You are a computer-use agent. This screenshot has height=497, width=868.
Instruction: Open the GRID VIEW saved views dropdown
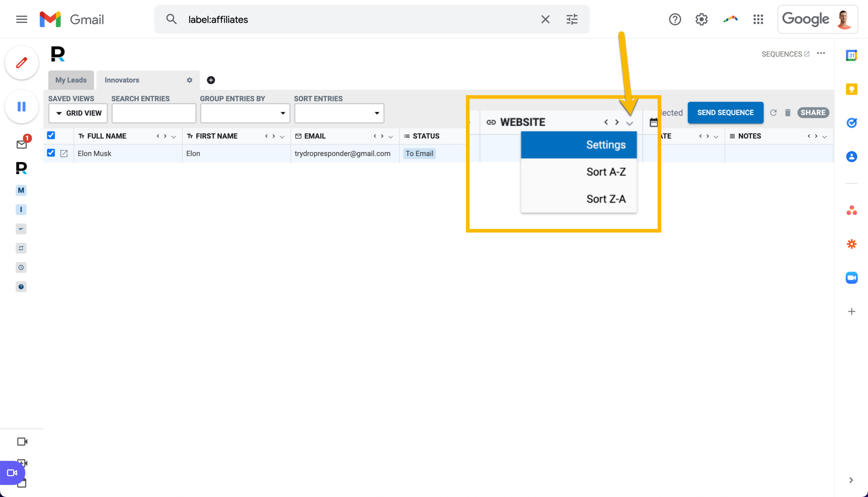coord(78,113)
